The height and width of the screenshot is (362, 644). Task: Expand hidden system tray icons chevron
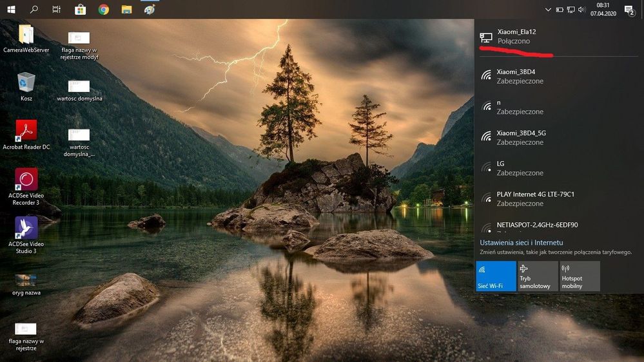click(x=548, y=10)
